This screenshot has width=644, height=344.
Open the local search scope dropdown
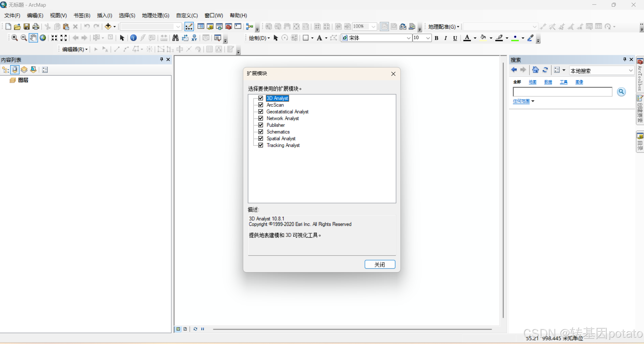click(631, 70)
